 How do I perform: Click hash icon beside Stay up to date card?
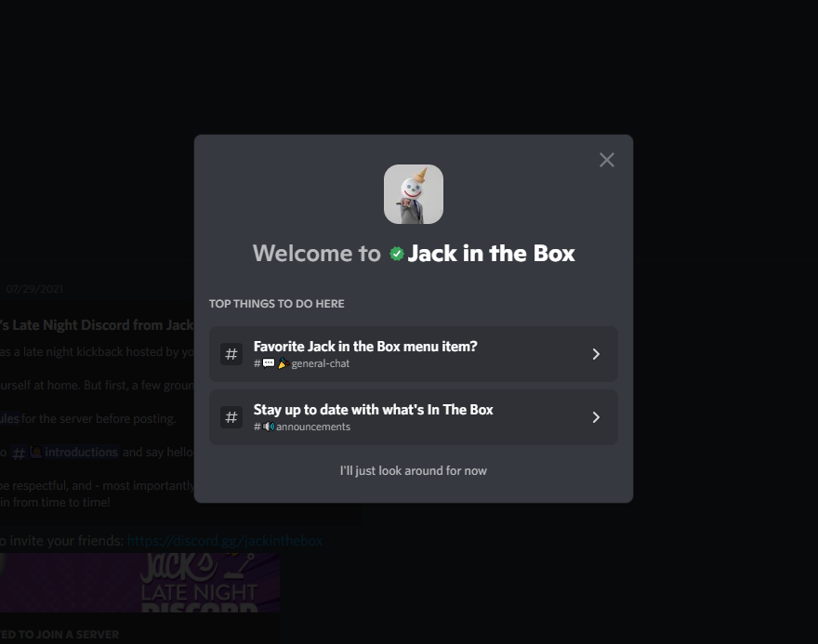coord(231,417)
